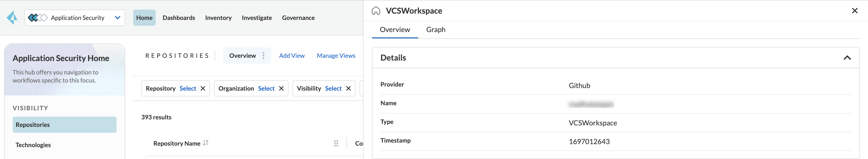Open the Dashboards menu

[x=179, y=17]
